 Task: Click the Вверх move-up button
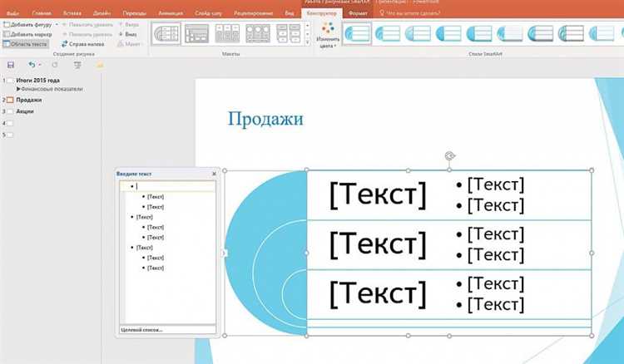point(129,25)
